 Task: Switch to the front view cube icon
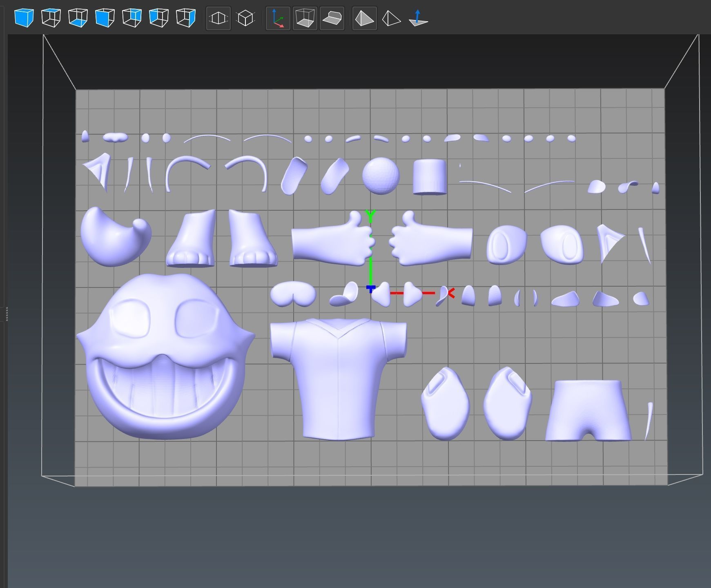point(105,18)
